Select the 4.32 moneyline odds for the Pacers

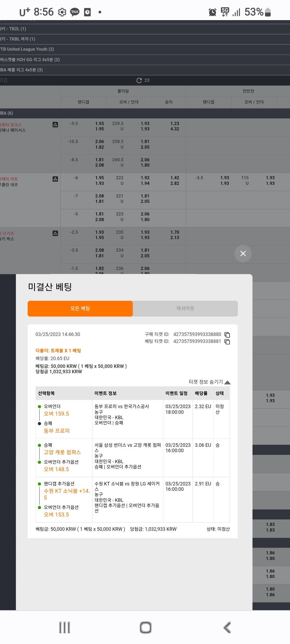pos(175,129)
